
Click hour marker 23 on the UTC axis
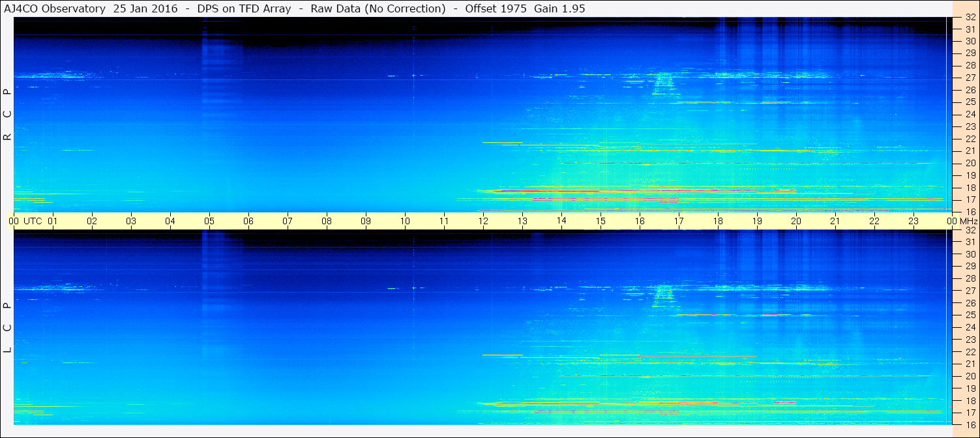(913, 221)
